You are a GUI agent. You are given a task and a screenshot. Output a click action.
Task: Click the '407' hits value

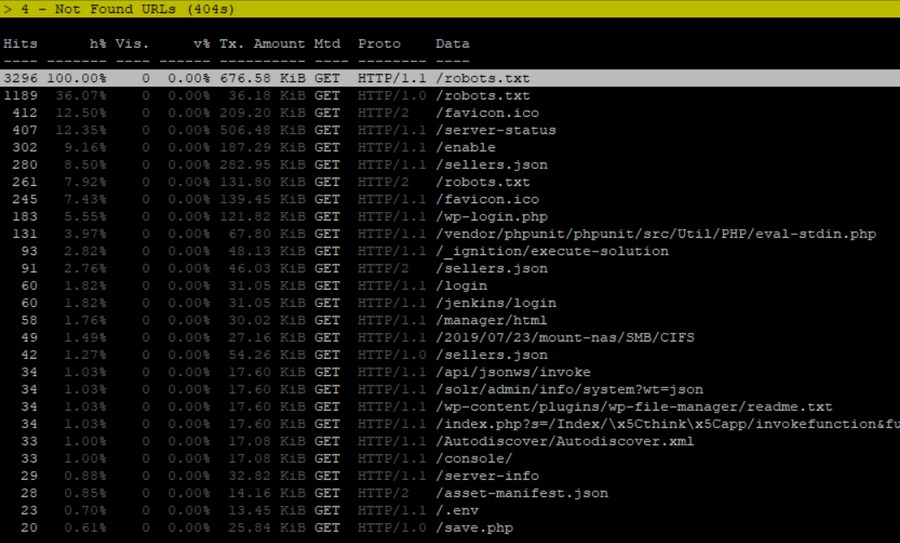(25, 130)
